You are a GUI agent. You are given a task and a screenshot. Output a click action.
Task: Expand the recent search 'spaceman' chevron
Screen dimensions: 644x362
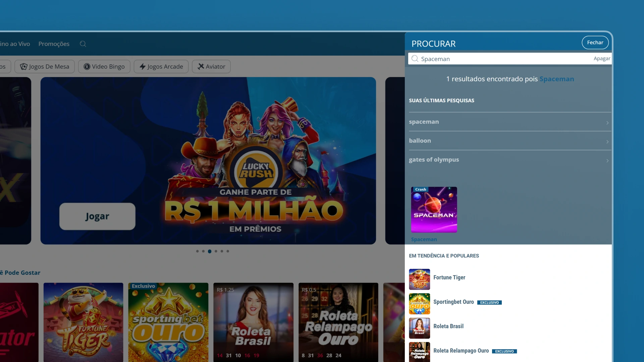coord(607,123)
